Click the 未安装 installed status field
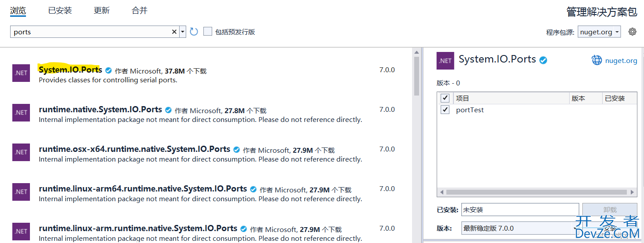The height and width of the screenshot is (243, 644). tap(520, 210)
